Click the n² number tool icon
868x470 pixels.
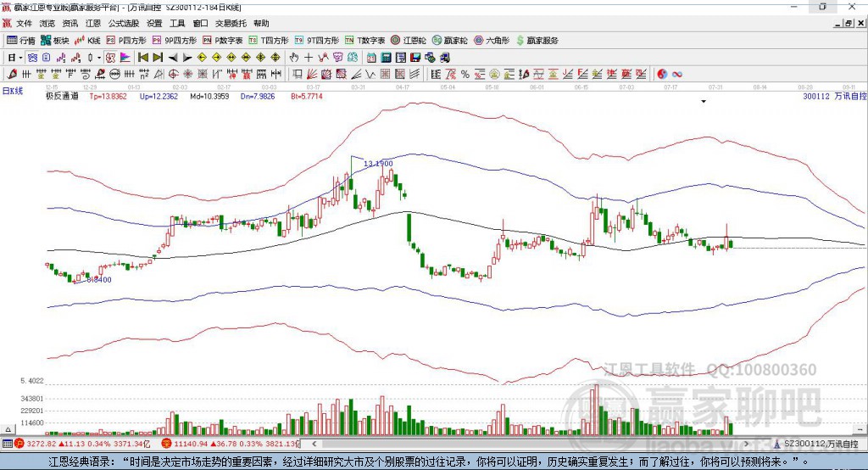[x=144, y=75]
